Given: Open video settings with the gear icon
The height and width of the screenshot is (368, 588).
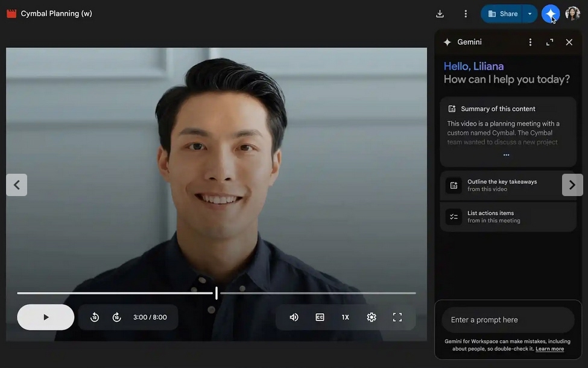Looking at the screenshot, I should coord(371,317).
